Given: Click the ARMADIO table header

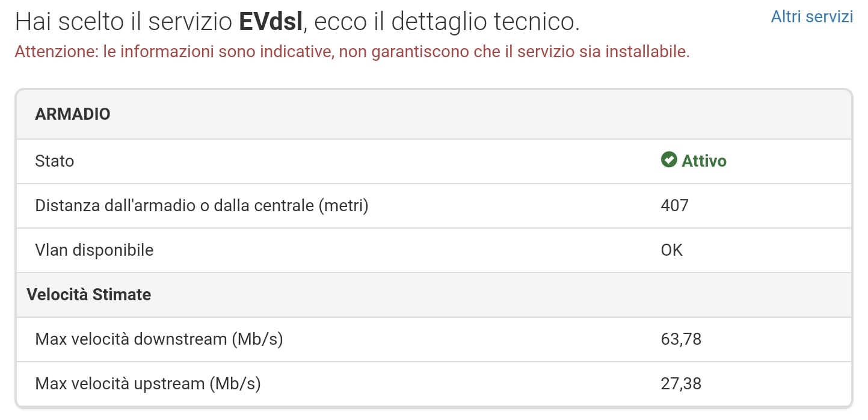Looking at the screenshot, I should (73, 114).
